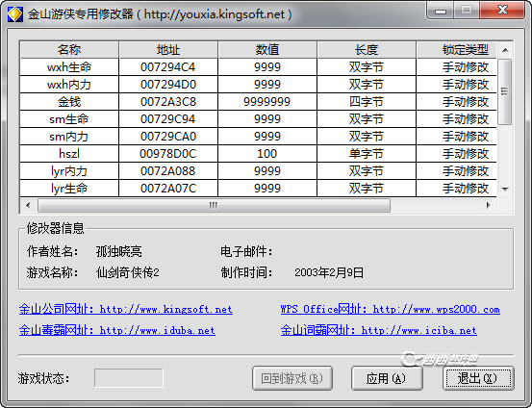Click the Kingsoft Youxia app icon in title bar
This screenshot has width=532, height=408.
(15, 14)
